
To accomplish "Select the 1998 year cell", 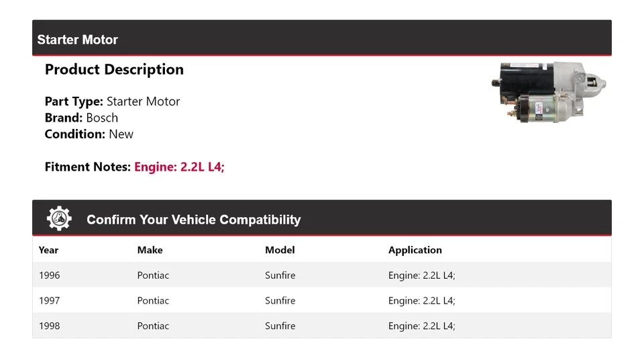I will 49,326.
